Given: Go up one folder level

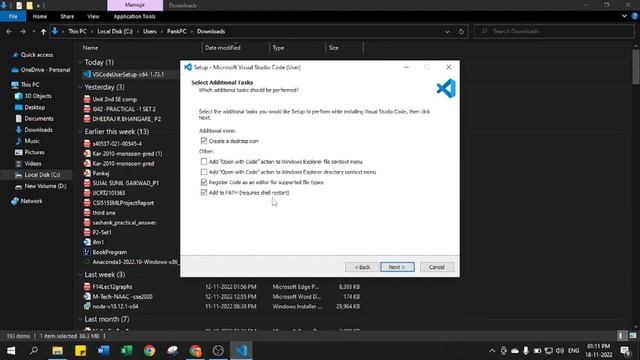Looking at the screenshot, I should point(43,31).
